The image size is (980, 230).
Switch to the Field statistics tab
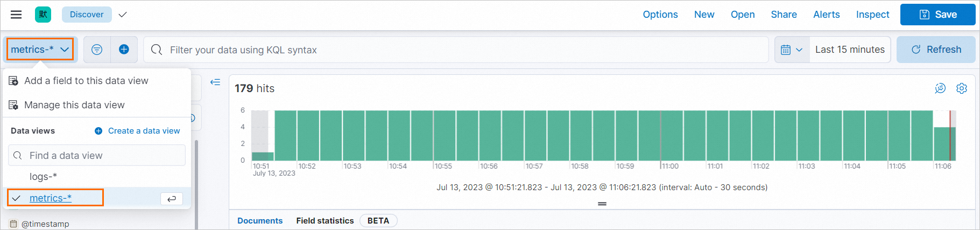point(325,221)
